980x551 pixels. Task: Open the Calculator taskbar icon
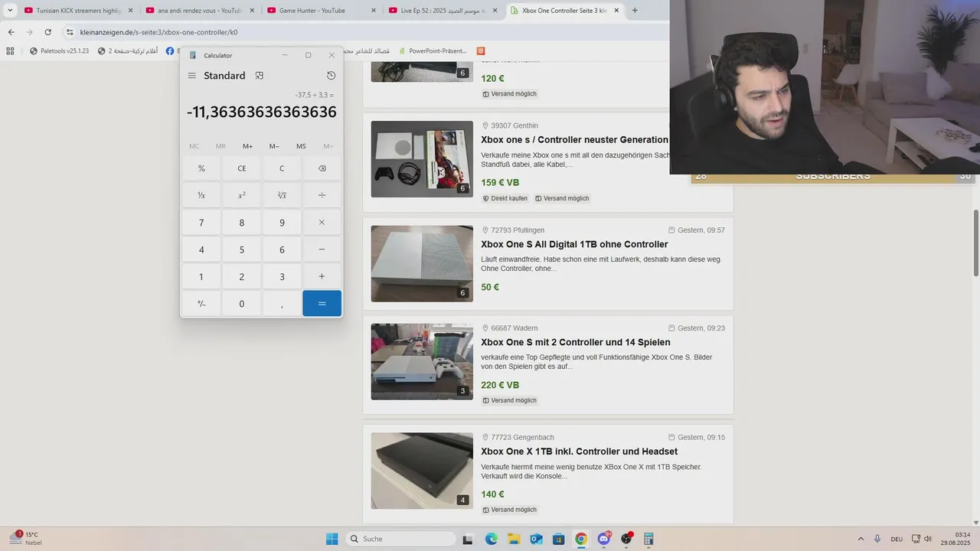pyautogui.click(x=648, y=539)
